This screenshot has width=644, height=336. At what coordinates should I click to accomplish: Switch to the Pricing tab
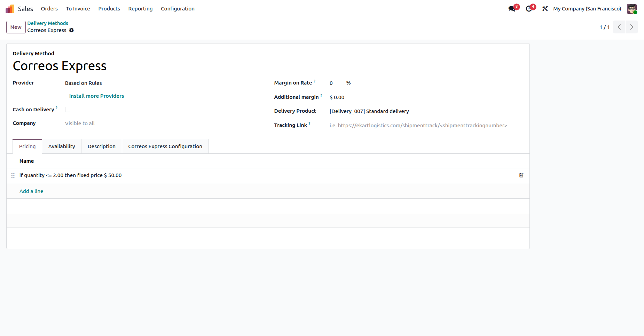coord(28,146)
